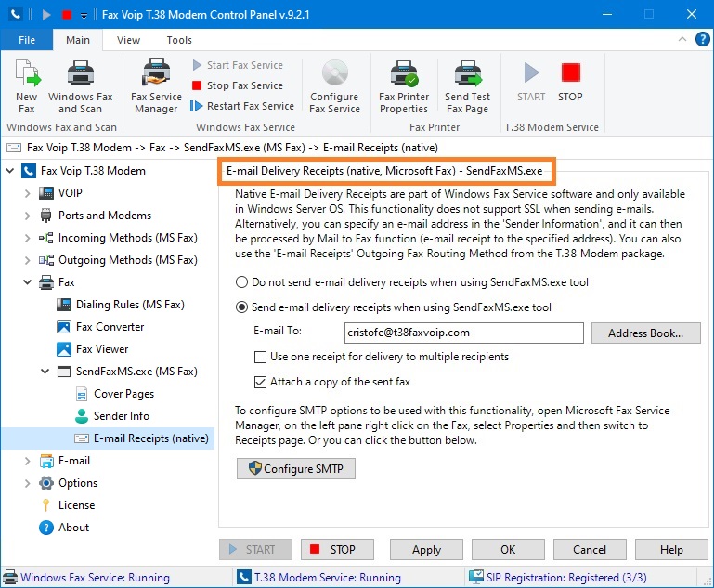Image resolution: width=714 pixels, height=588 pixels.
Task: Open the About tree item
Action: tap(73, 528)
